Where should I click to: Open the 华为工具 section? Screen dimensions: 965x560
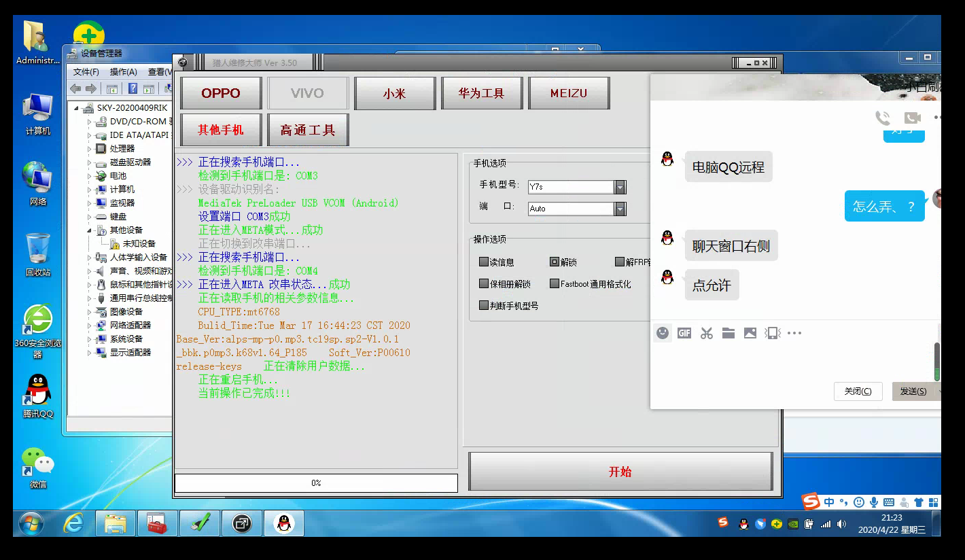pyautogui.click(x=481, y=93)
